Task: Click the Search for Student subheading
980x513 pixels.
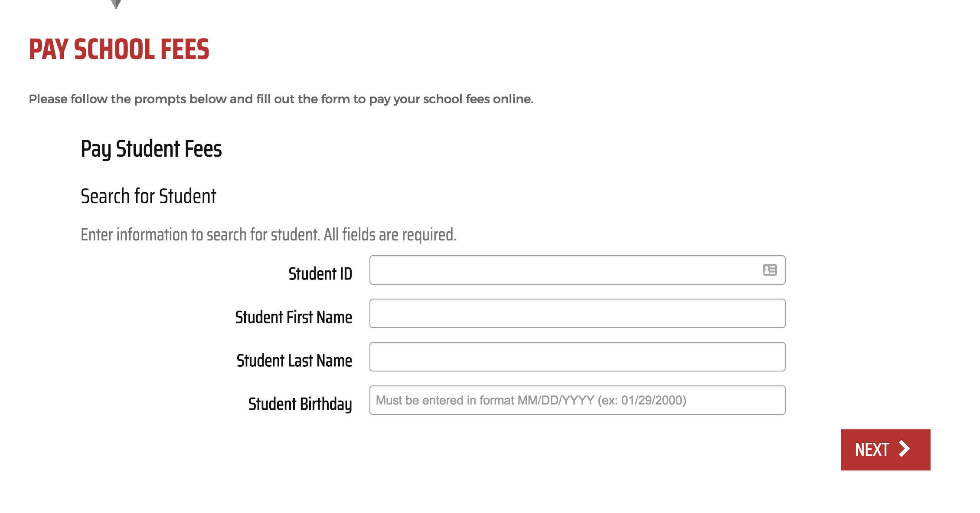Action: click(x=148, y=196)
